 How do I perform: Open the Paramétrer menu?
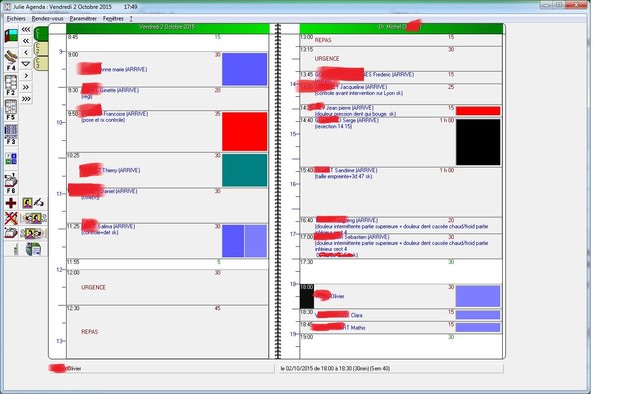83,18
